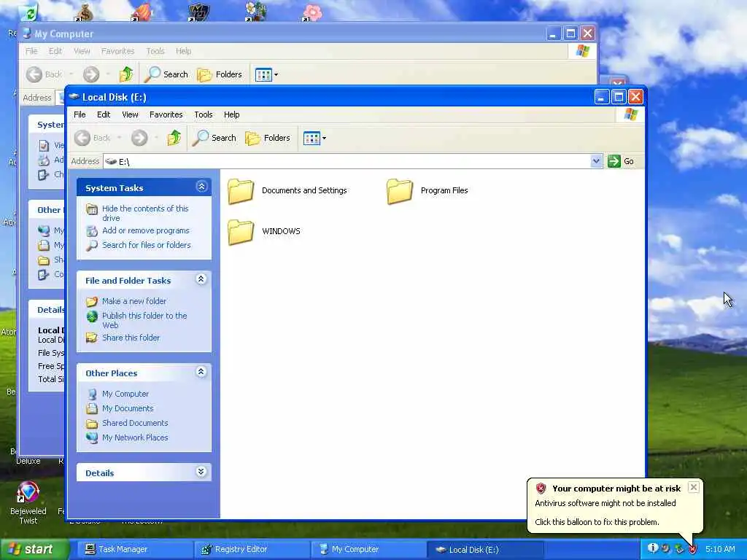
Task: Click Hide the contents of this drive
Action: pyautogui.click(x=145, y=214)
